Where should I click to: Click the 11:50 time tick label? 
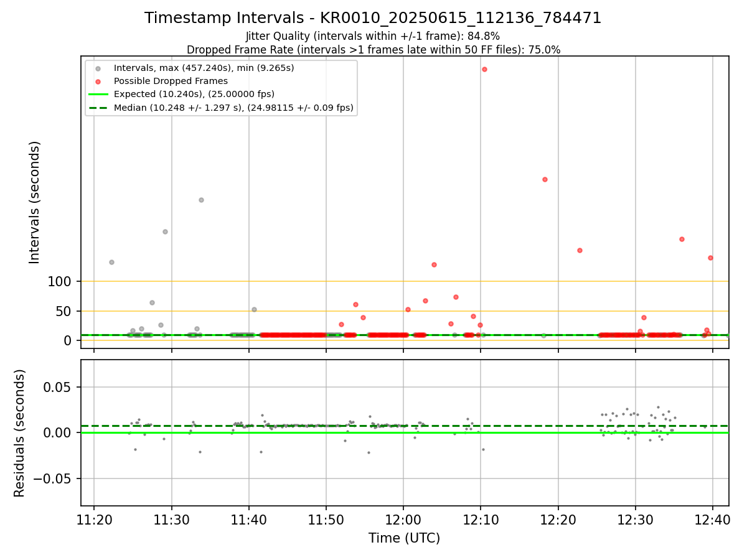pos(326,520)
